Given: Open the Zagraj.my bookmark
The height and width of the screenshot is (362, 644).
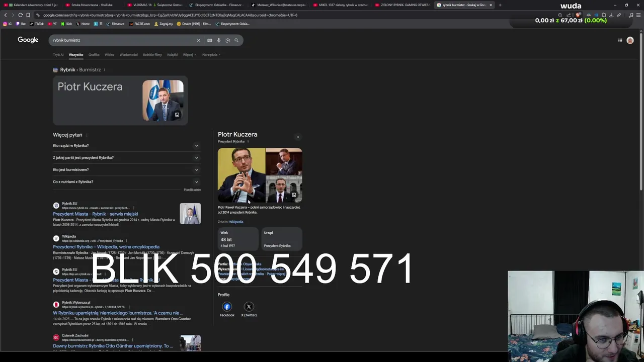Looking at the screenshot, I should (164, 24).
